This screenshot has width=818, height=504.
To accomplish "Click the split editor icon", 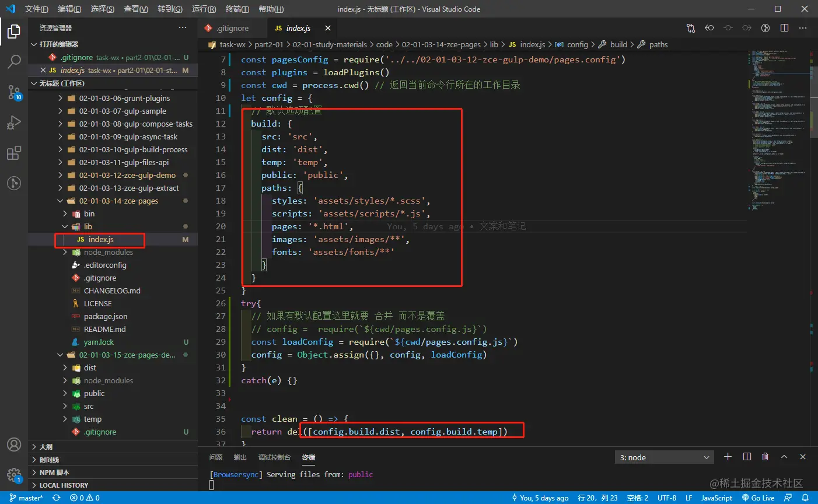I will click(784, 28).
